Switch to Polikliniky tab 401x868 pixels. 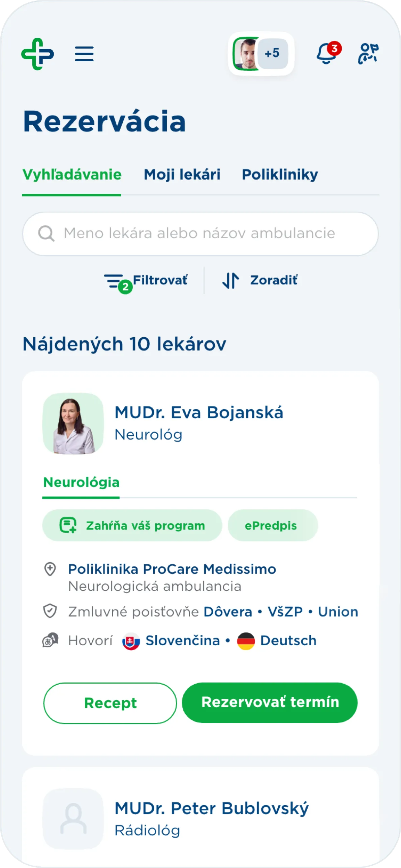280,175
